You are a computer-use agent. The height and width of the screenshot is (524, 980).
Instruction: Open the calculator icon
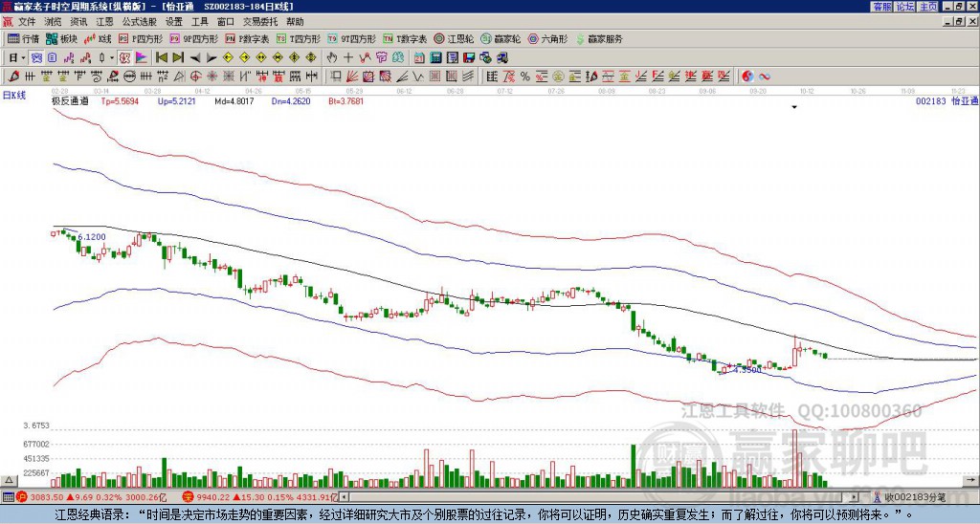coord(435,58)
